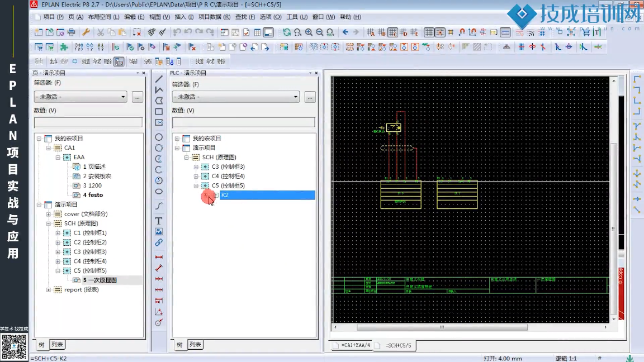This screenshot has width=644, height=362.
Task: Select the Ellipse drawing tool
Action: [159, 192]
